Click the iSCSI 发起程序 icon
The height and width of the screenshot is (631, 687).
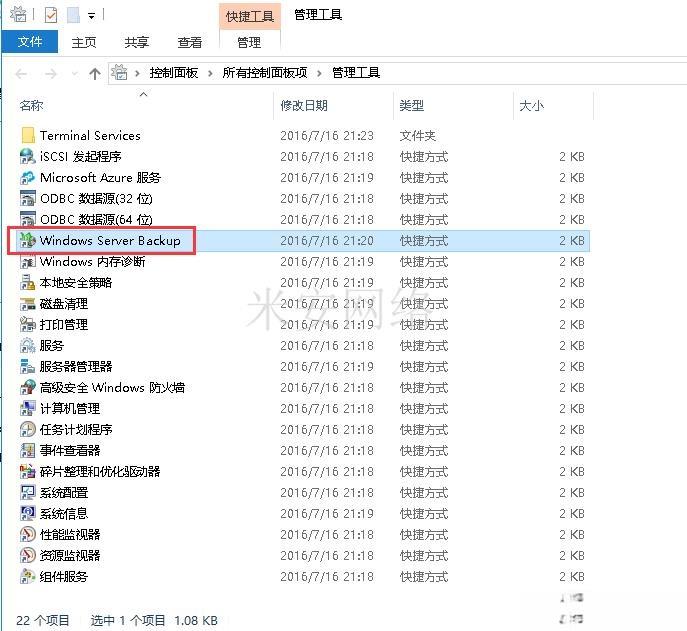click(28, 156)
